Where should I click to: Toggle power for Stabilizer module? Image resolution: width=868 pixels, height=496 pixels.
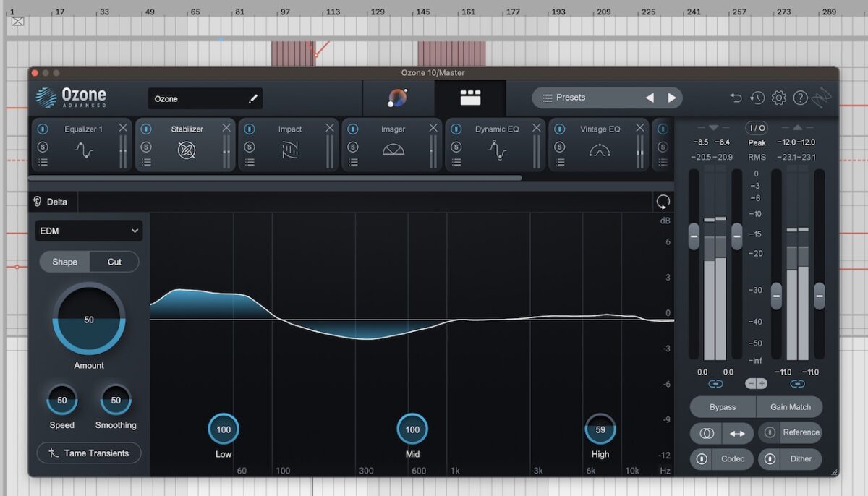click(146, 129)
